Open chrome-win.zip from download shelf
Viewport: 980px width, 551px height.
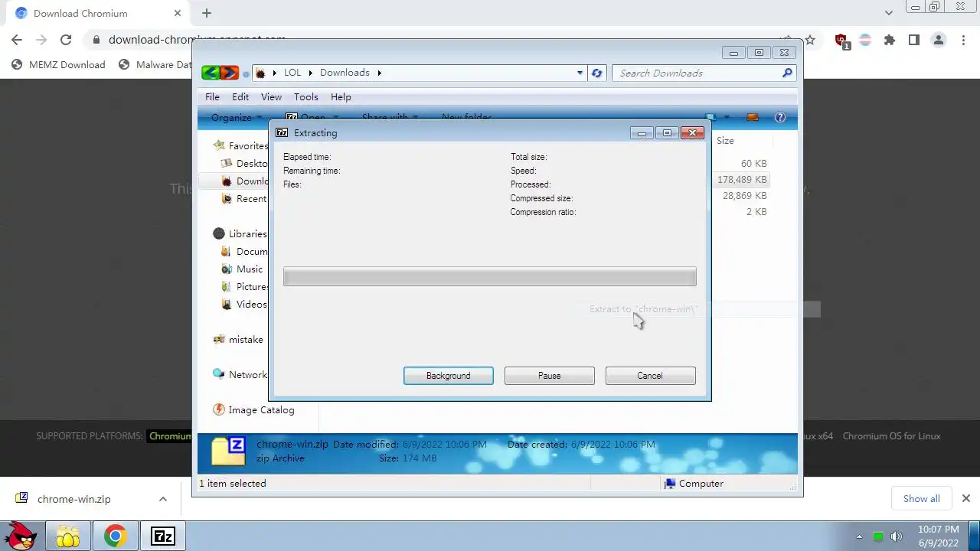point(73,499)
